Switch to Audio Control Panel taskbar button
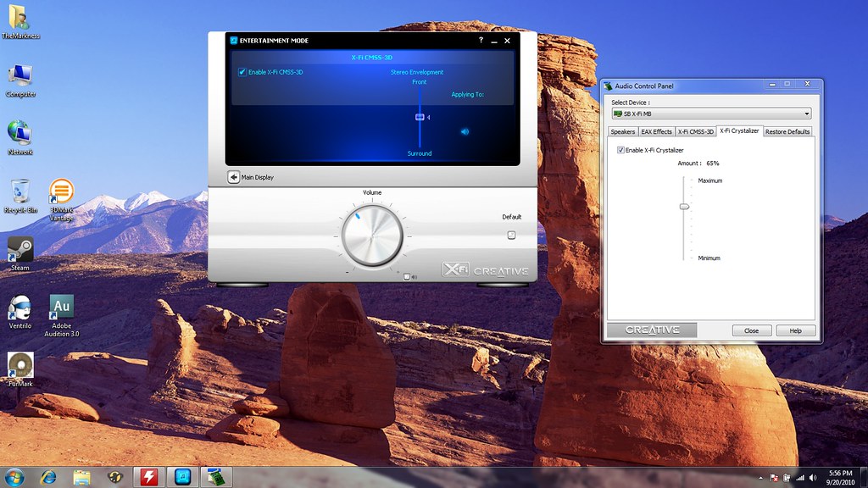Screen dimensions: 868x488 (216, 477)
